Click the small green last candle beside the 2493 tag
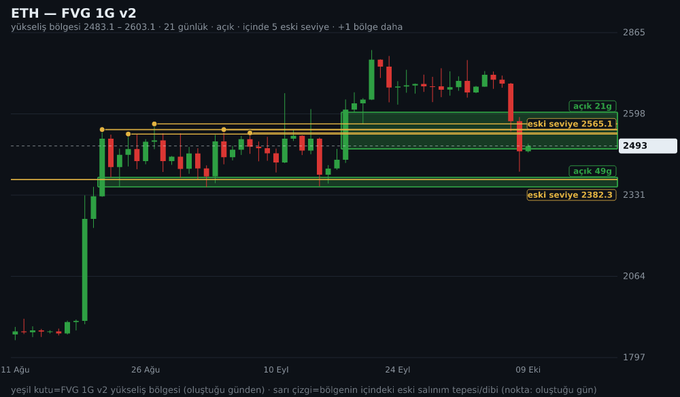 [x=528, y=148]
